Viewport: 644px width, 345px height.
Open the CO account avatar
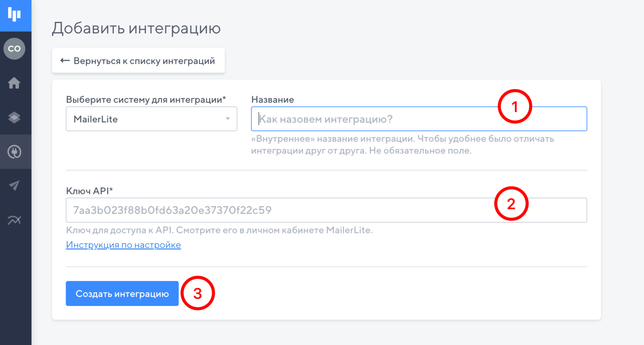[15, 49]
